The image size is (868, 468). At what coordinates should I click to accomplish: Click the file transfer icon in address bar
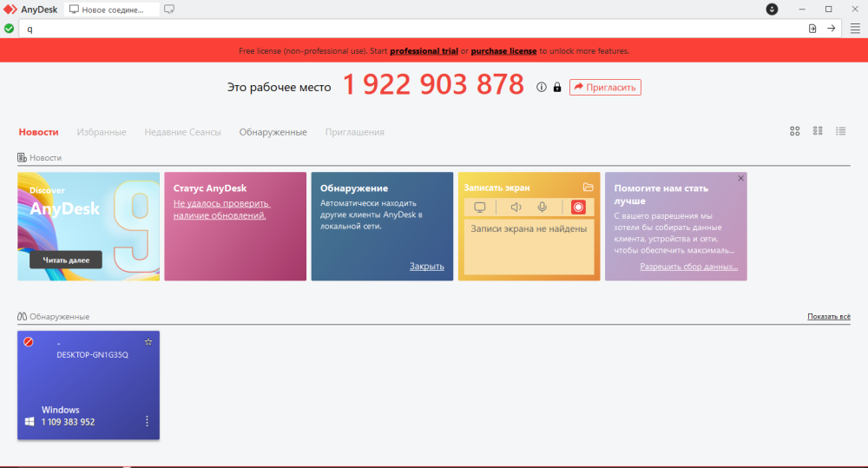pyautogui.click(x=812, y=29)
